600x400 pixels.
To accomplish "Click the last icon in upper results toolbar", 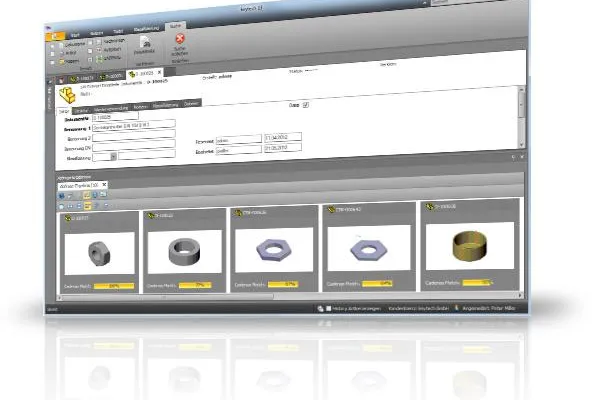I will coord(103,194).
